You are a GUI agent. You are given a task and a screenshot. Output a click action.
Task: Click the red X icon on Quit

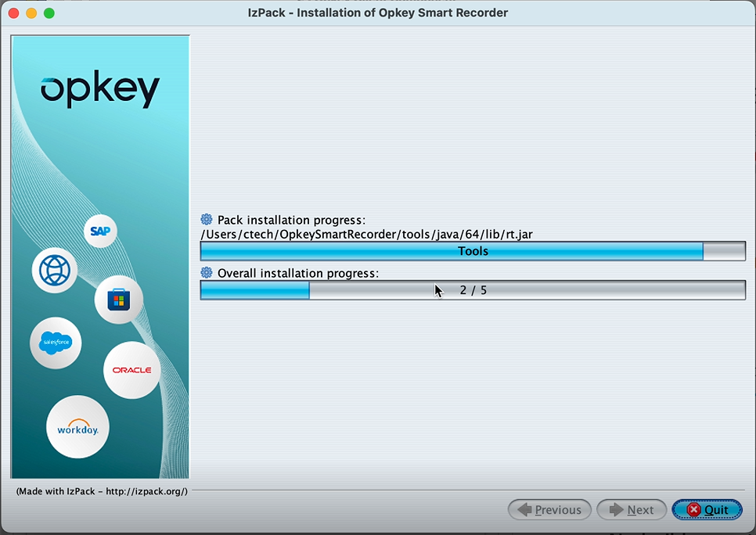694,509
